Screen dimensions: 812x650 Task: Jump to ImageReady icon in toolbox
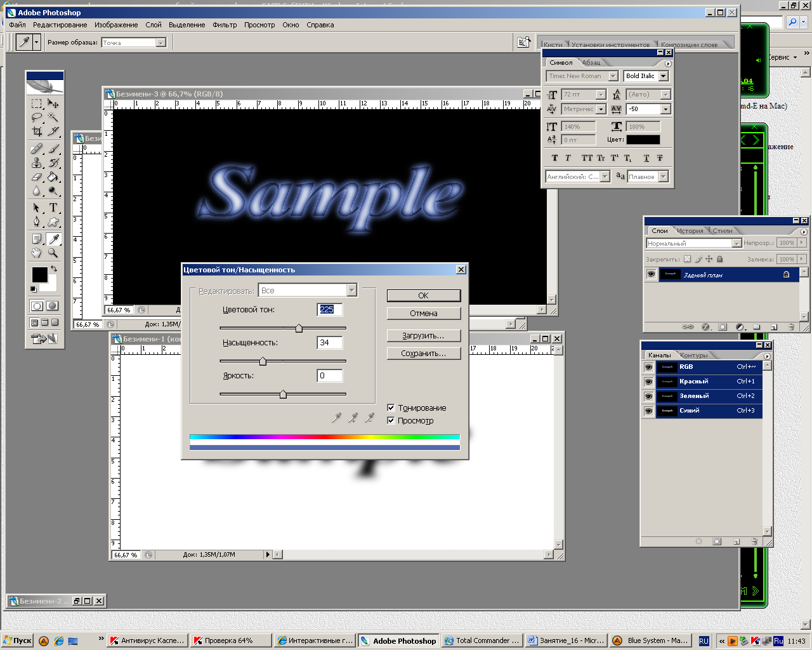[x=44, y=340]
